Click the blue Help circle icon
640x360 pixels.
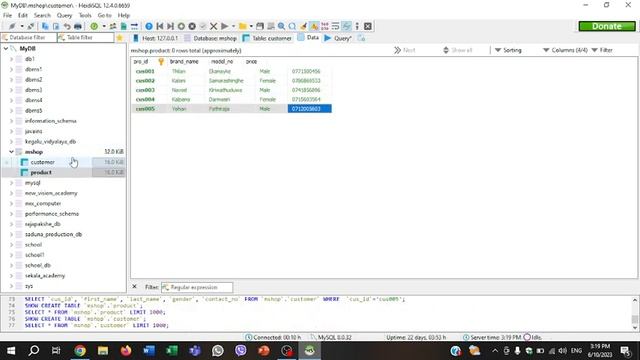(149, 26)
